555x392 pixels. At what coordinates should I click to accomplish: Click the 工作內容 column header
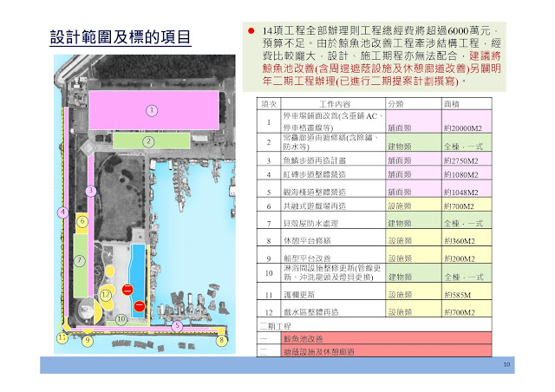[x=335, y=104]
